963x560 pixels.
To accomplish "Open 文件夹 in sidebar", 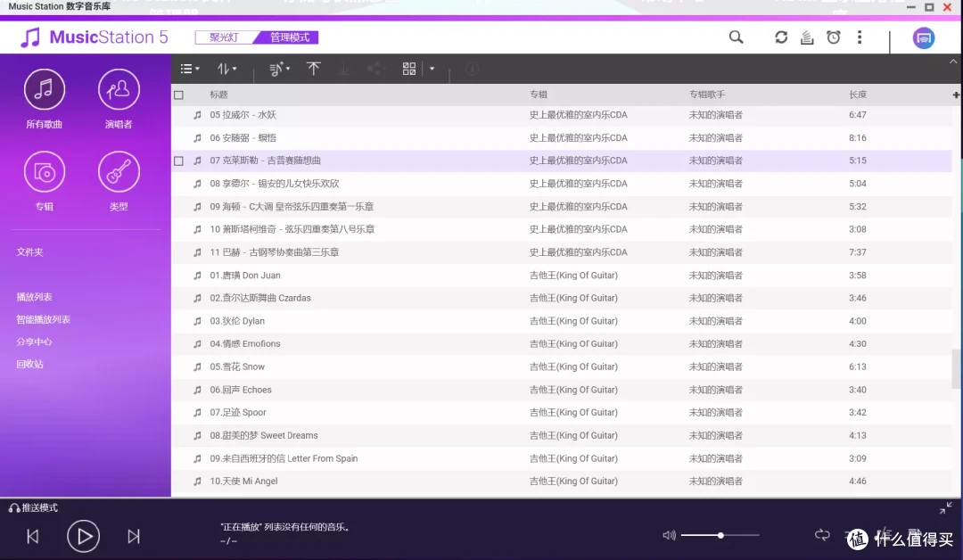I will point(29,251).
